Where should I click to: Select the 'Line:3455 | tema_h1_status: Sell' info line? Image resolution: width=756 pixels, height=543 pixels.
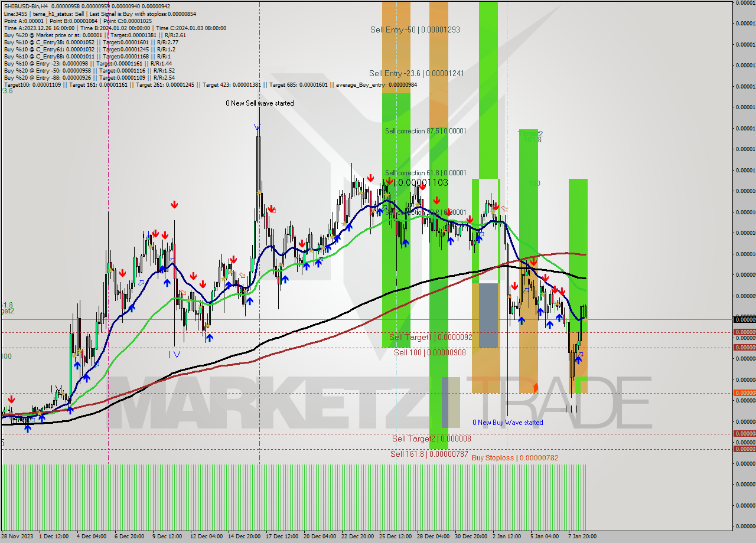tap(100, 14)
